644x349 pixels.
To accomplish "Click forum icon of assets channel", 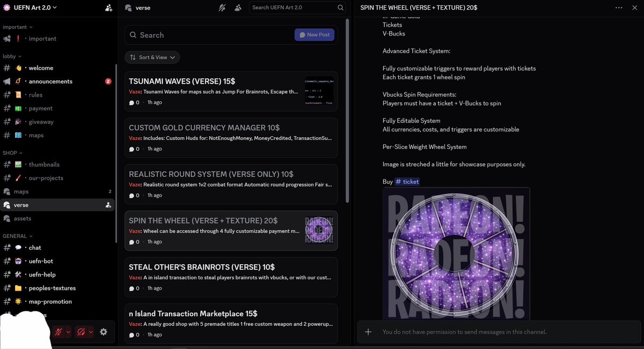I will pyautogui.click(x=7, y=218).
